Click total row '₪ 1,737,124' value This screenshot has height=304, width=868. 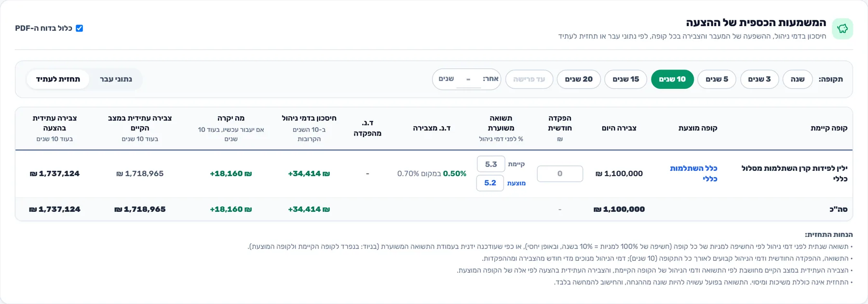(x=54, y=209)
